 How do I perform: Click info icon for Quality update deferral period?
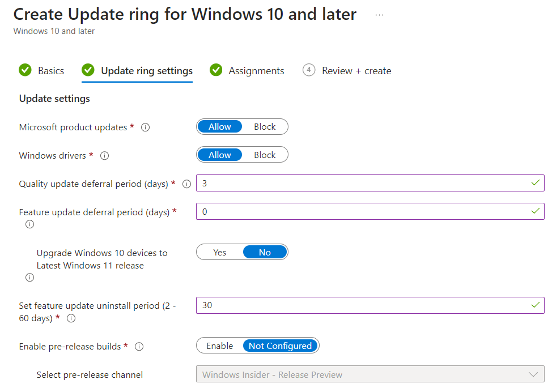[x=186, y=184]
